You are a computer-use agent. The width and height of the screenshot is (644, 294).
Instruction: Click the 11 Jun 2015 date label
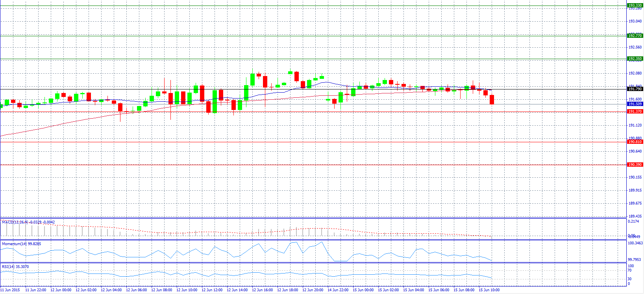coord(10,290)
